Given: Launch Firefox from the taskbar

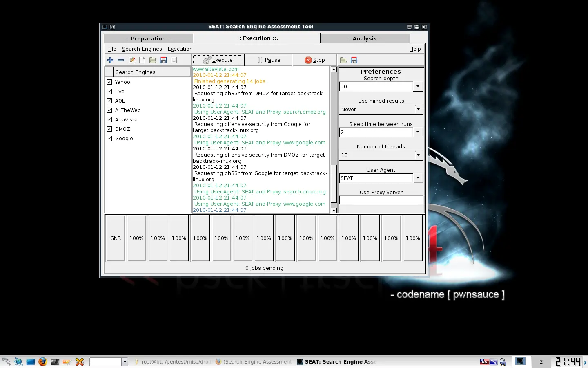Looking at the screenshot, I should pyautogui.click(x=42, y=361).
